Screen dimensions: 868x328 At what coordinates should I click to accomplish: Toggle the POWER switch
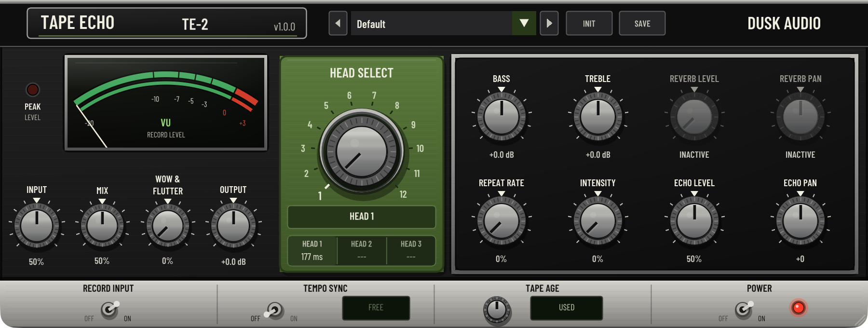click(744, 309)
